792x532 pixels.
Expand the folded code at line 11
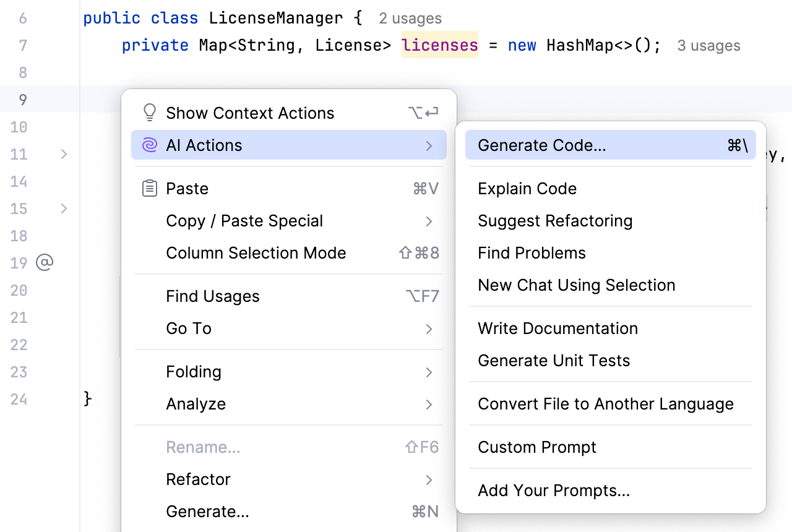pos(63,154)
